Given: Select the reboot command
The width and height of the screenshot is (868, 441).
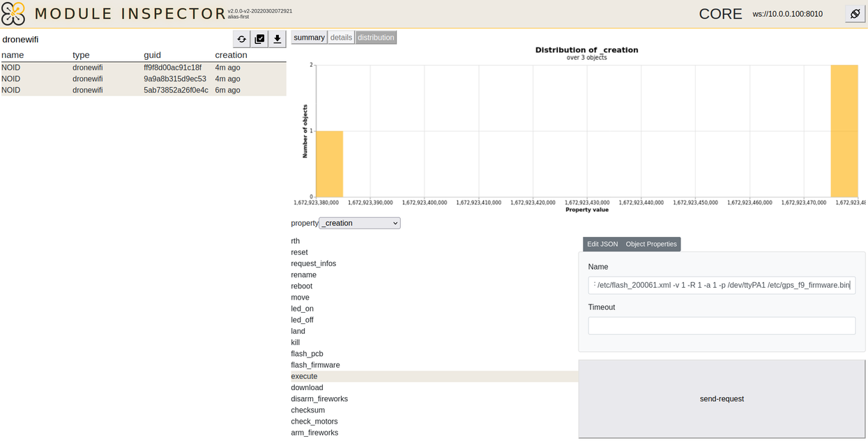Looking at the screenshot, I should 301,286.
